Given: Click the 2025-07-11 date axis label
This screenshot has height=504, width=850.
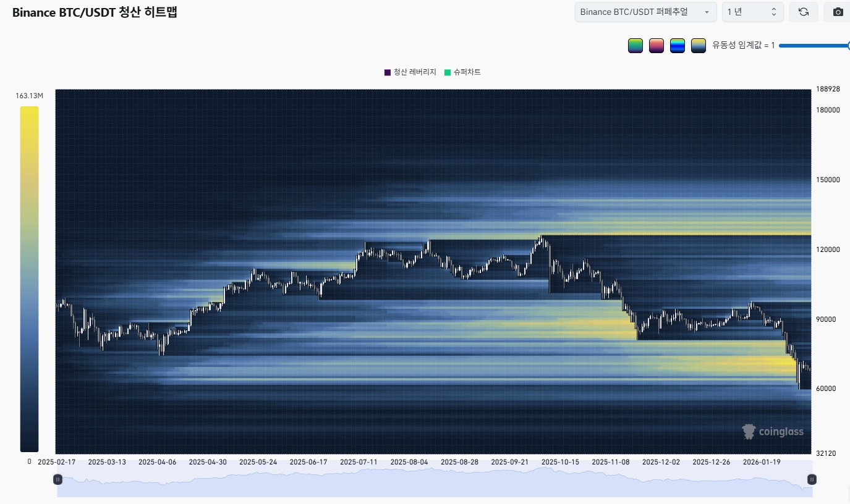Looking at the screenshot, I should click(x=359, y=461).
